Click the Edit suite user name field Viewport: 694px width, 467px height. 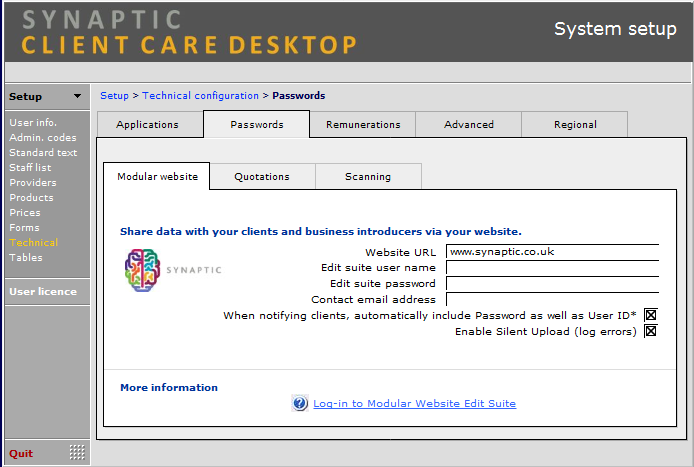[552, 268]
